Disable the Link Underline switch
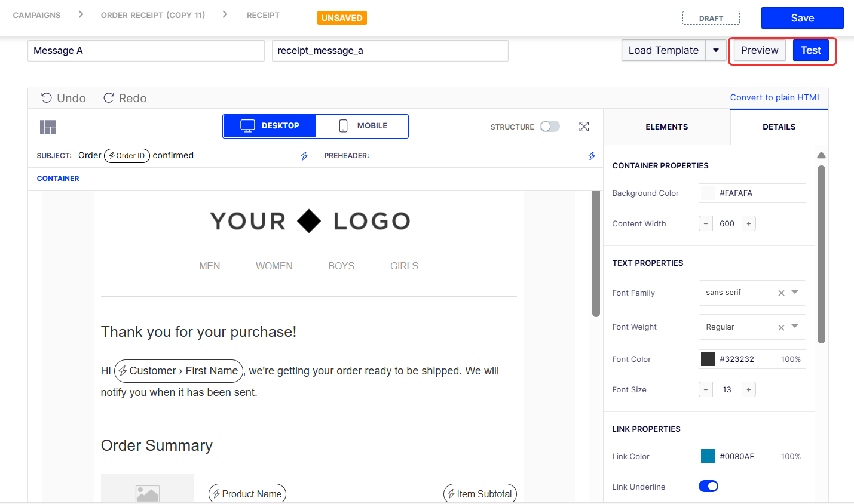The image size is (854, 504). [x=708, y=486]
